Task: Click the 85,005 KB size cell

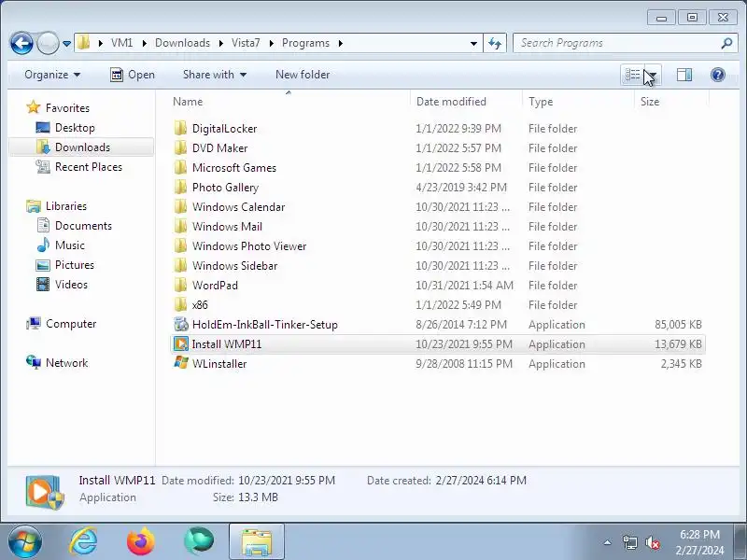Action: [678, 324]
